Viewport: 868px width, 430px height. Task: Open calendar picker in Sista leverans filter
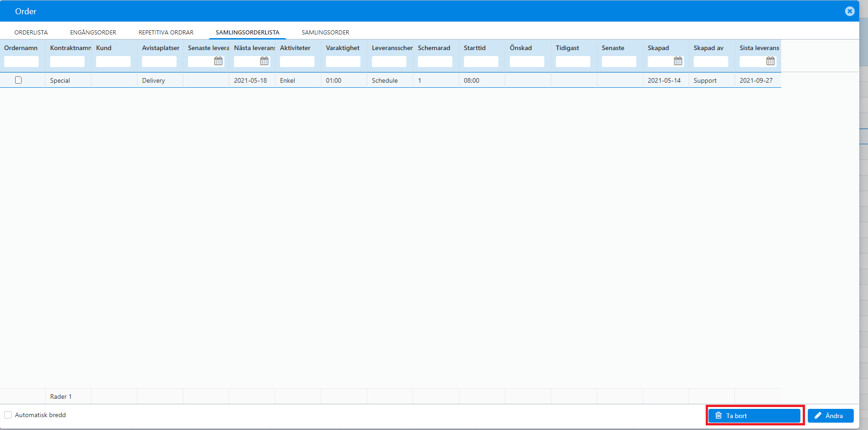coord(771,61)
